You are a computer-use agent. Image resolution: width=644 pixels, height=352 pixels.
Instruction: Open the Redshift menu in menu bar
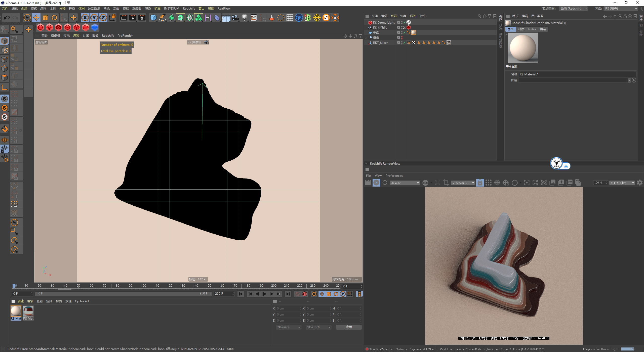coord(189,8)
